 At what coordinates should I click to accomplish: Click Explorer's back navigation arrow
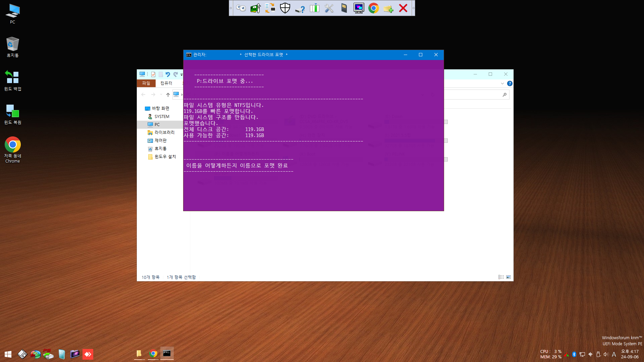click(143, 95)
